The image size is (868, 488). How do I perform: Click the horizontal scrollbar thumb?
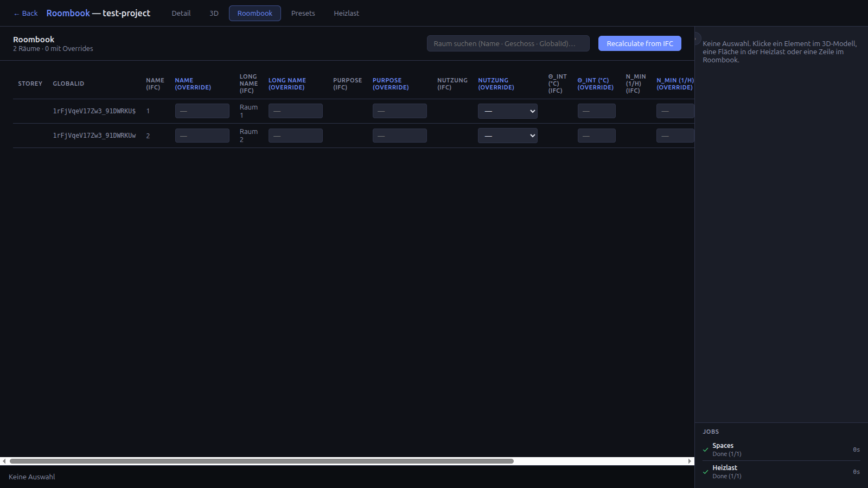(261, 461)
